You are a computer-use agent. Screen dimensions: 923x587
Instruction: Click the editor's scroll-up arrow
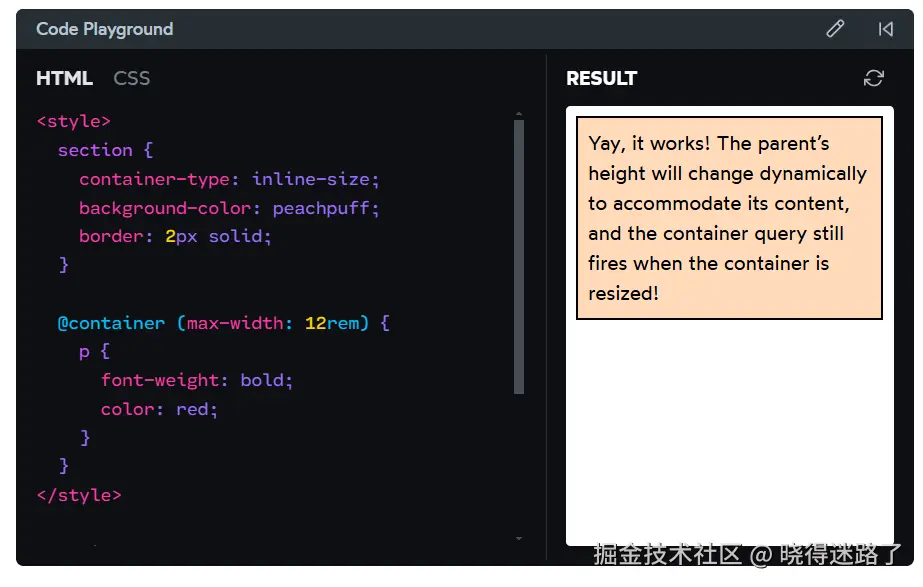518,114
